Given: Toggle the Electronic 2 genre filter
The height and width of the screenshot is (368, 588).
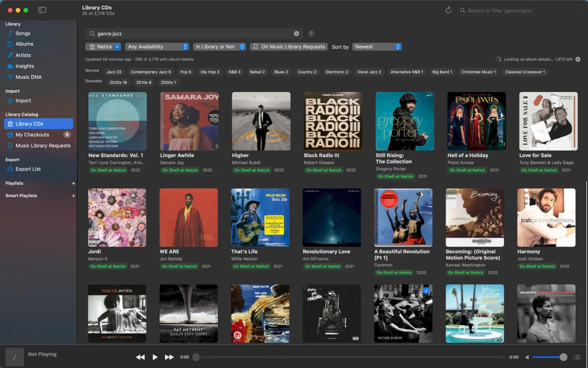Looking at the screenshot, I should pyautogui.click(x=337, y=72).
